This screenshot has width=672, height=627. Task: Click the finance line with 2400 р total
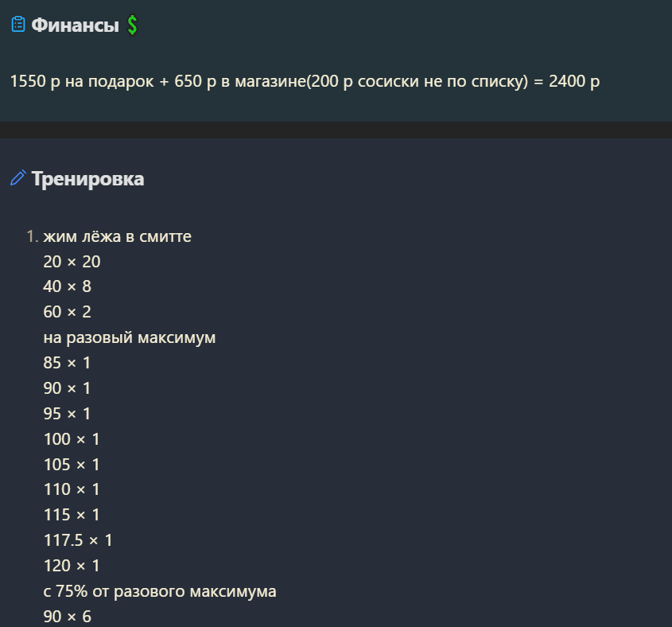click(x=305, y=81)
